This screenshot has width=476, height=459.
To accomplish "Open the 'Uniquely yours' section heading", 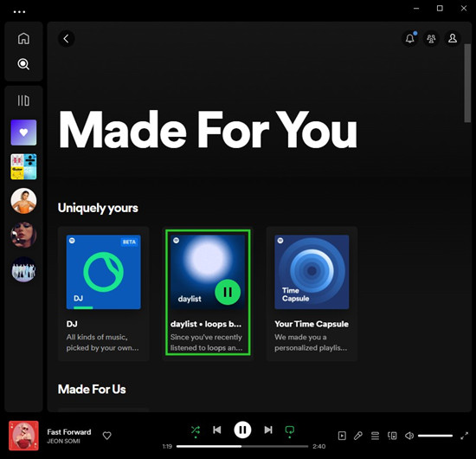I will pyautogui.click(x=98, y=208).
